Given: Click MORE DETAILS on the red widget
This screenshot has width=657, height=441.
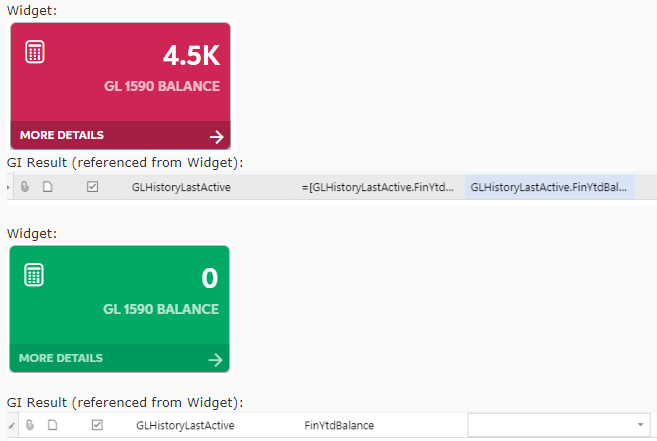Looking at the screenshot, I should [61, 135].
